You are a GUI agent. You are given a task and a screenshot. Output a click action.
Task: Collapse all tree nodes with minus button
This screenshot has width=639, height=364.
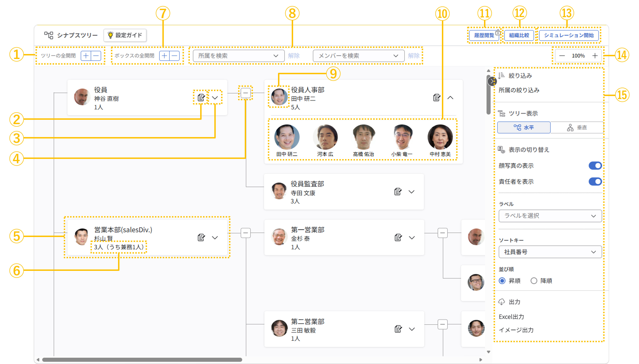pyautogui.click(x=96, y=56)
